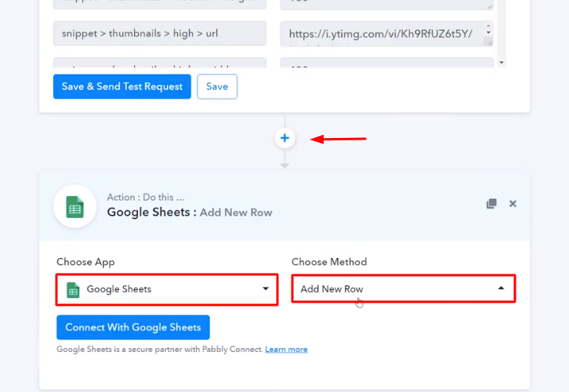The height and width of the screenshot is (392, 569).
Task: Open the Choose App dropdown showing Google Sheets
Action: pos(167,289)
